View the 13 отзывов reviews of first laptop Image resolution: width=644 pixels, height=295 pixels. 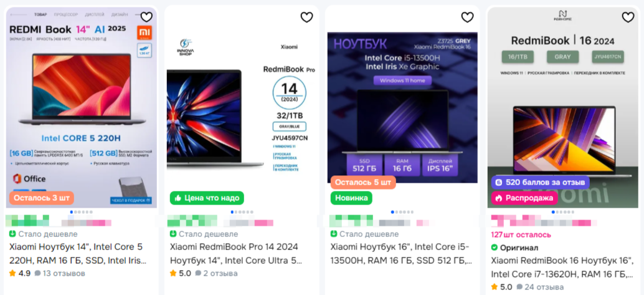coord(60,273)
